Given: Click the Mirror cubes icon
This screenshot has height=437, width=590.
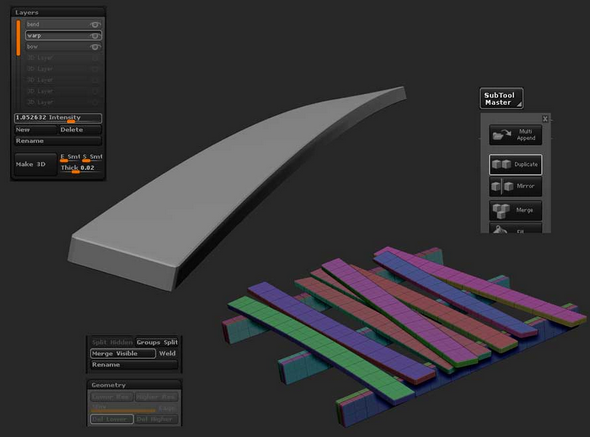Looking at the screenshot, I should coord(502,186).
